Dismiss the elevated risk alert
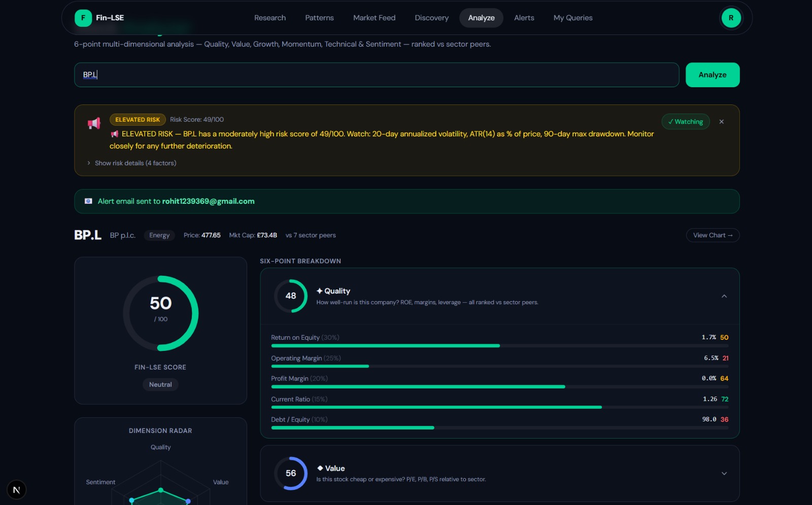 [721, 122]
